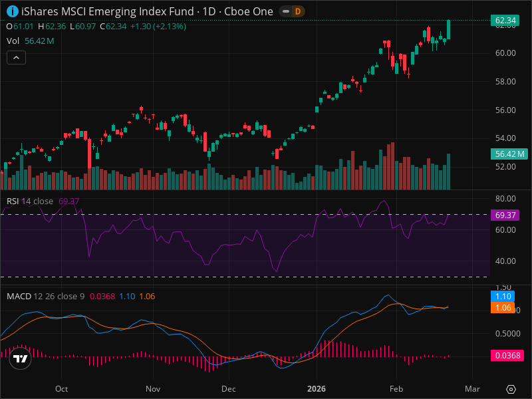
Task: Click the Nov label on time axis
Action: [153, 389]
